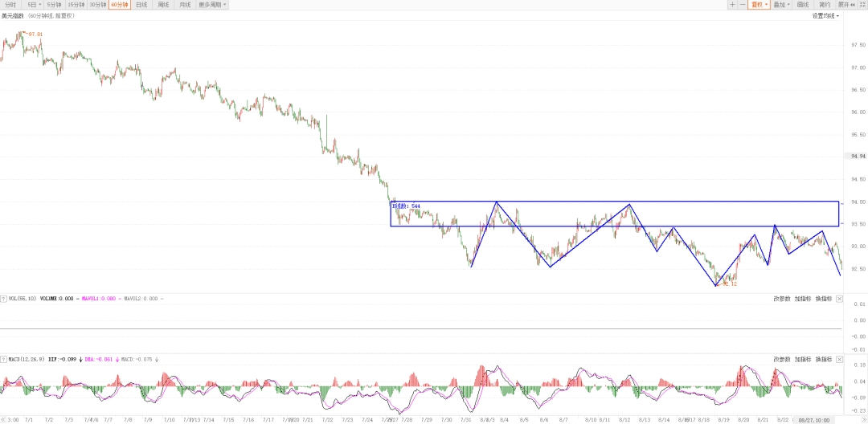Switch to the 周线 weekly chart tab
The height and width of the screenshot is (424, 868).
tap(163, 5)
